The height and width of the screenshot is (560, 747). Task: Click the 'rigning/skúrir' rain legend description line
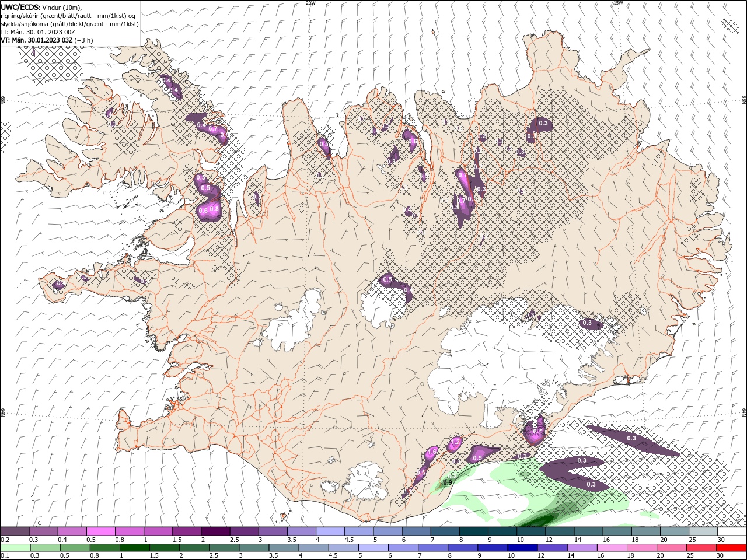click(x=68, y=16)
